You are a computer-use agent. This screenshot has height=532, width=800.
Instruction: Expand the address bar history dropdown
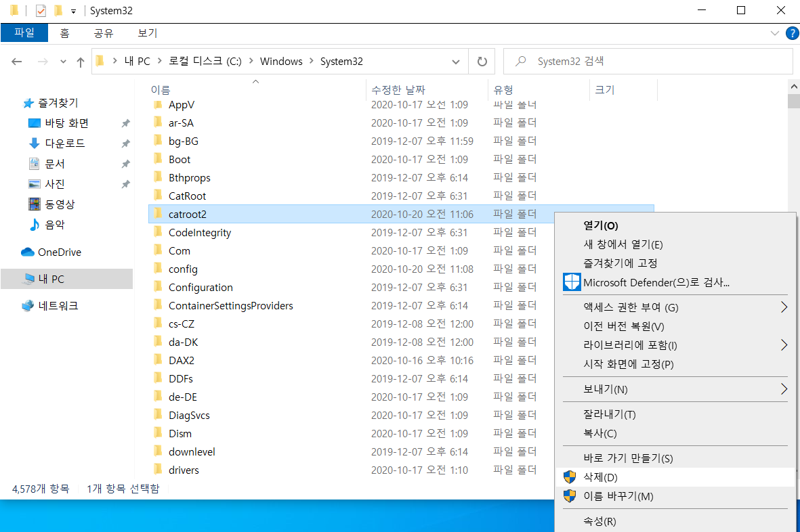(x=456, y=62)
